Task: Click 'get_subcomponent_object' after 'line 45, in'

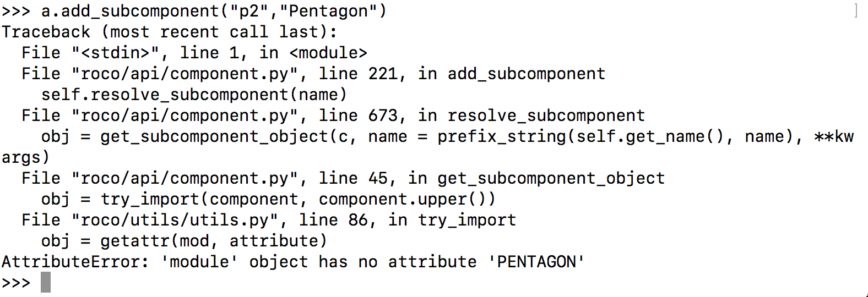Action: (x=551, y=178)
